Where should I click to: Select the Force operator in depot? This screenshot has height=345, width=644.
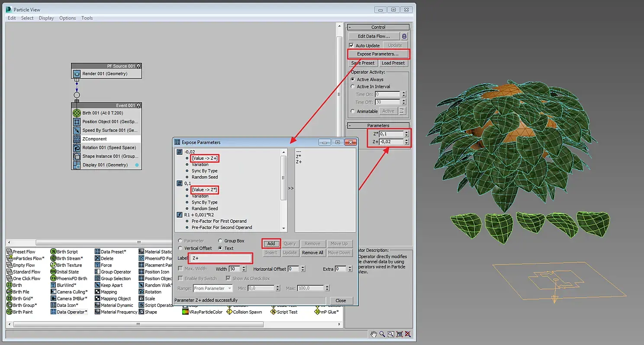[103, 265]
